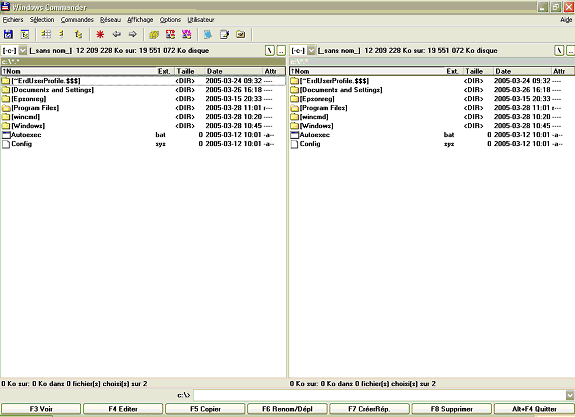575x417 pixels.
Task: Go to parent with left panel '..' button
Action: [x=281, y=50]
